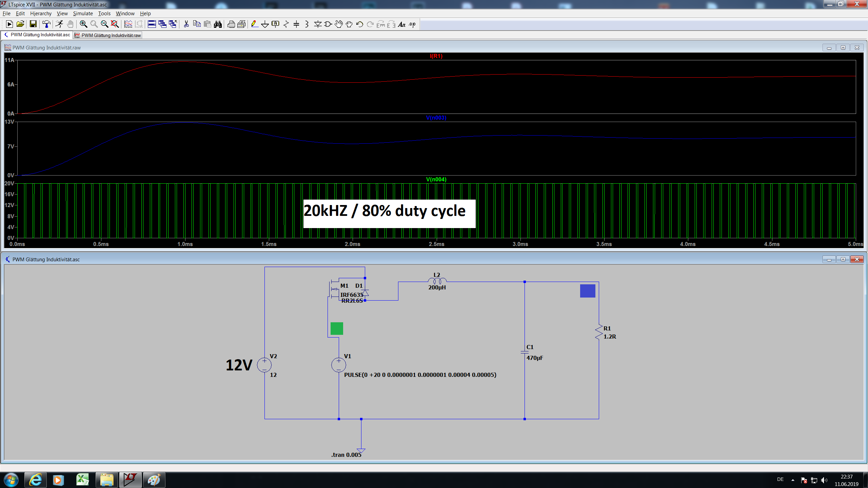Select the Copy tool icon

(x=197, y=24)
